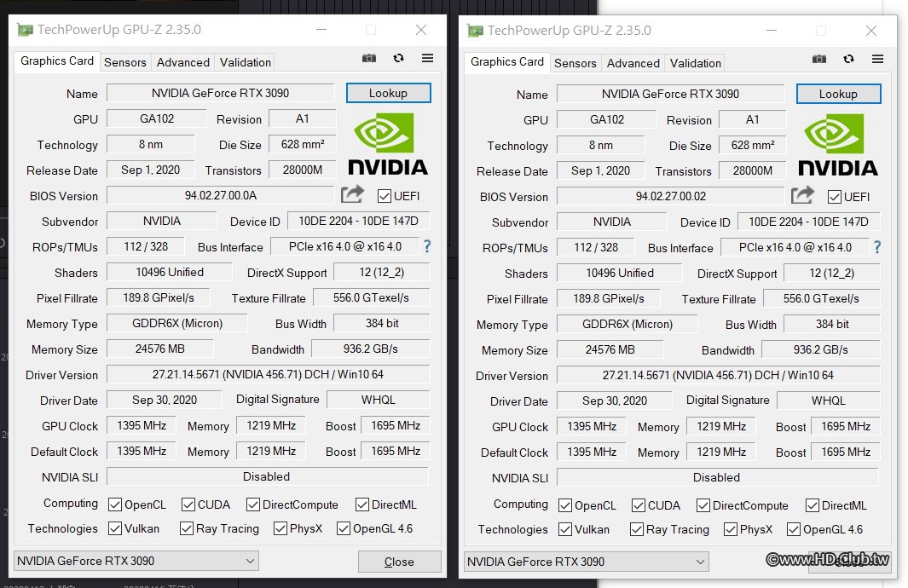
Task: Toggle OpenGL 4.6 checkbox in left window
Action: [344, 528]
